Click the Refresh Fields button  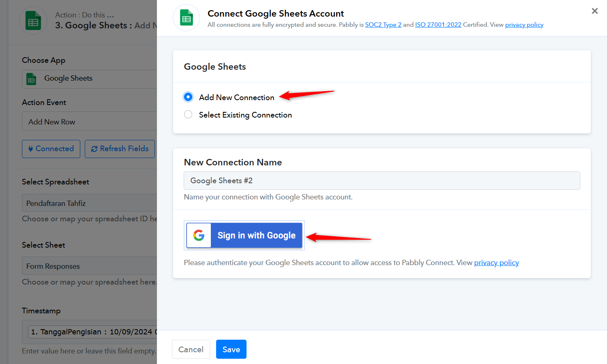pos(120,149)
